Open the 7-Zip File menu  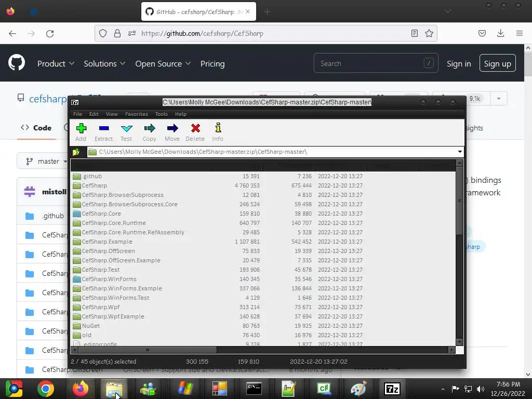(77, 114)
